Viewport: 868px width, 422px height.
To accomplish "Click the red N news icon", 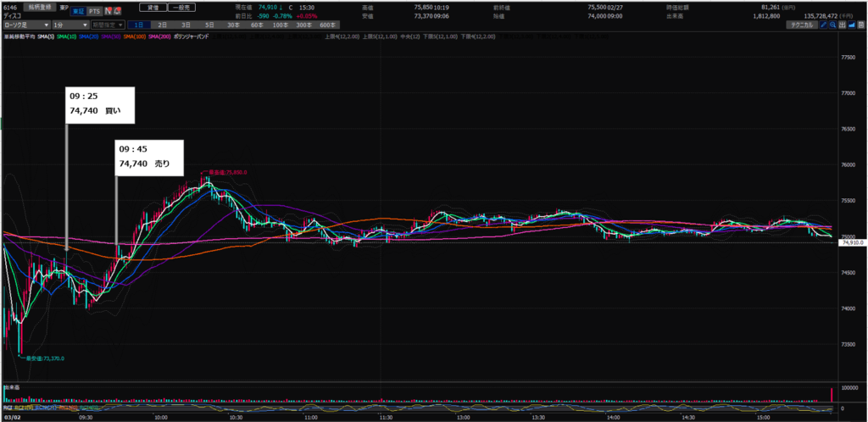I will [x=108, y=12].
